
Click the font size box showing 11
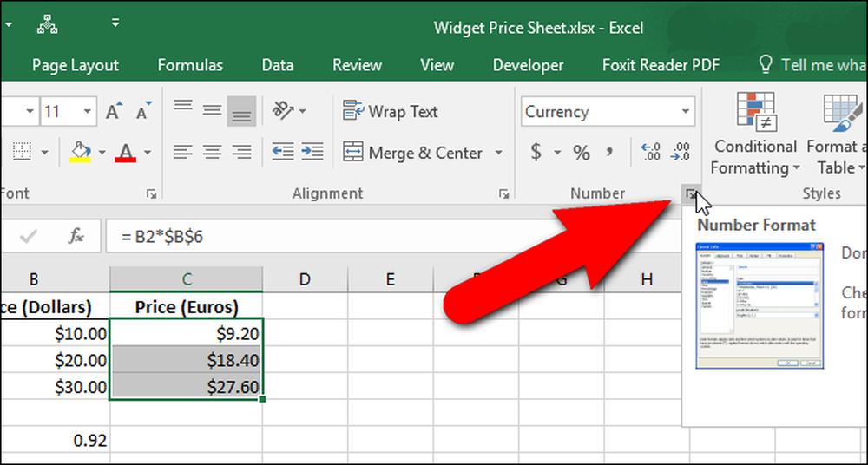click(x=60, y=112)
